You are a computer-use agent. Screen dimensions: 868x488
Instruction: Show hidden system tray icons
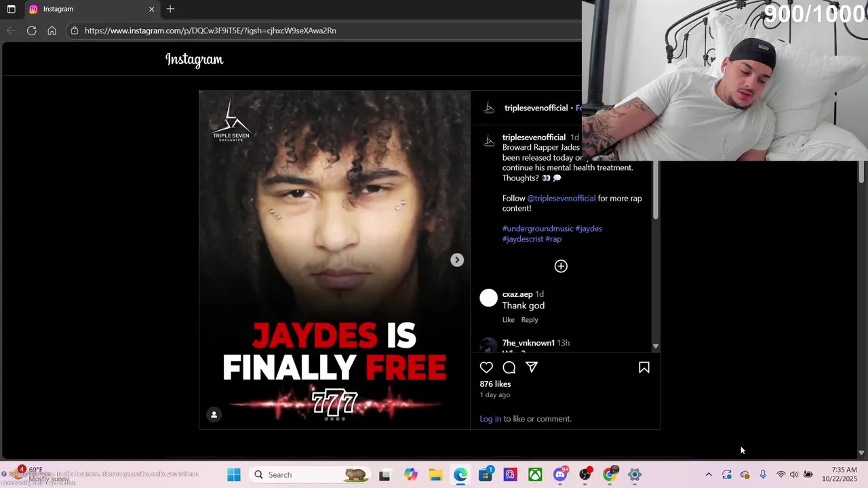point(709,475)
